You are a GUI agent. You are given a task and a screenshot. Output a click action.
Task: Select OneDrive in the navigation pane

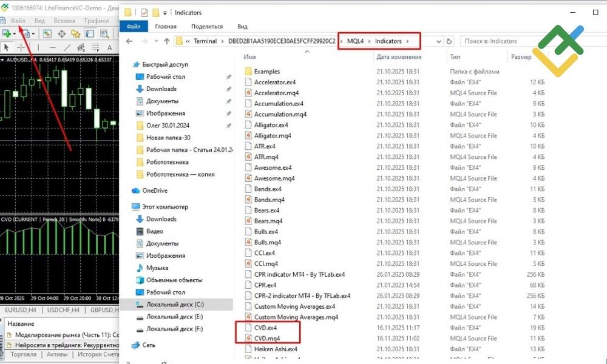pyautogui.click(x=155, y=190)
